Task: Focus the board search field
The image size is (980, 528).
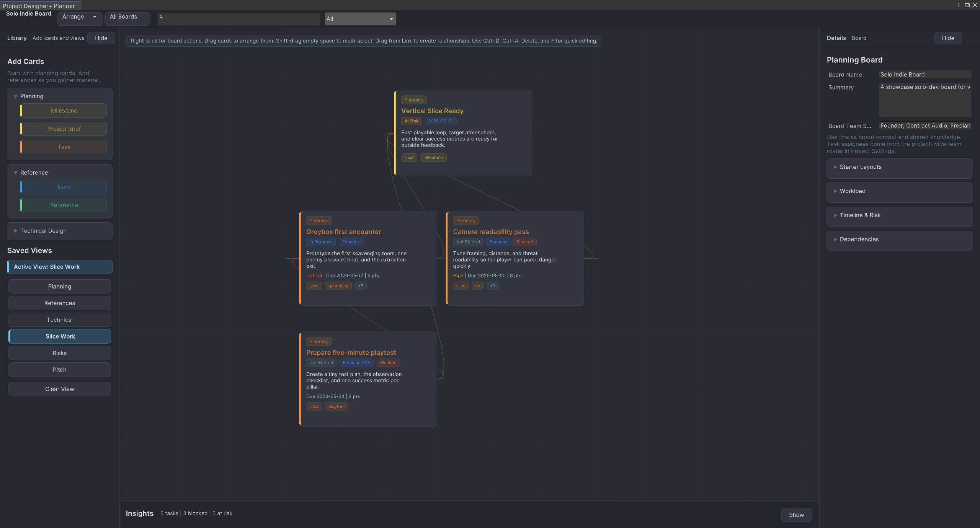Action: click(239, 19)
